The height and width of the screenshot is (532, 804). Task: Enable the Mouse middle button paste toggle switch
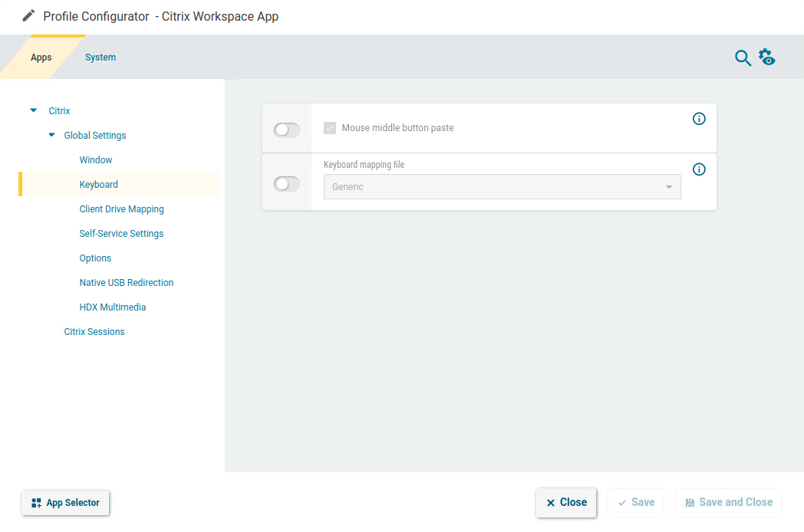pyautogui.click(x=286, y=130)
